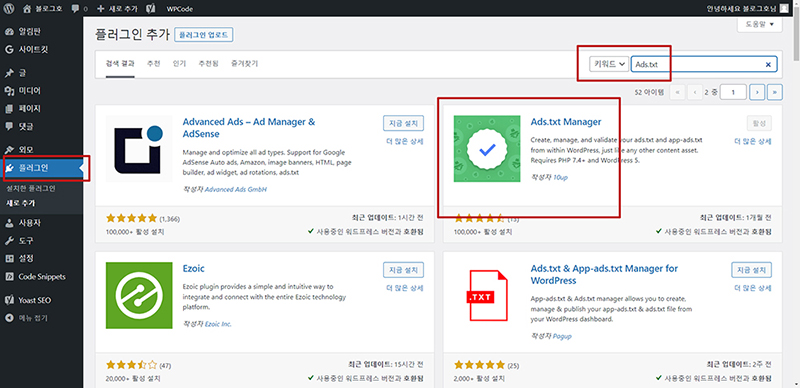Clear the search field with X
The width and height of the screenshot is (800, 388).
(768, 64)
